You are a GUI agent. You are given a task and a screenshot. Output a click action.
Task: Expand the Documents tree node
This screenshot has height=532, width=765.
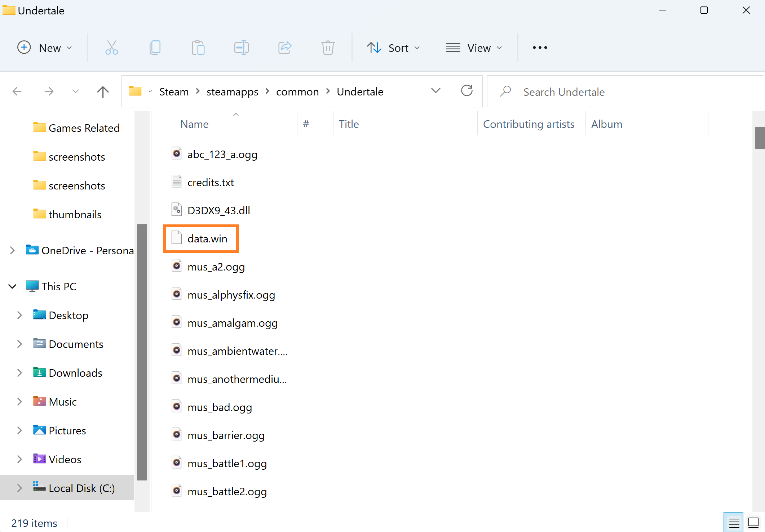pyautogui.click(x=19, y=344)
